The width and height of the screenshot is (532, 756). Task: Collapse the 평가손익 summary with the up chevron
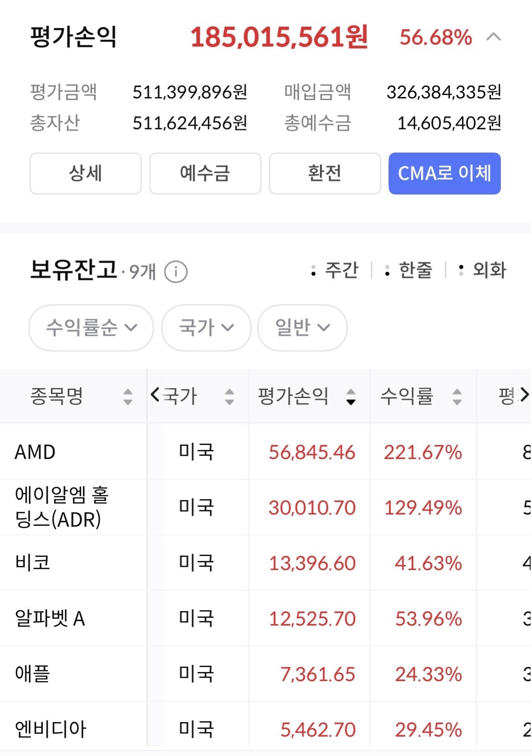click(494, 37)
